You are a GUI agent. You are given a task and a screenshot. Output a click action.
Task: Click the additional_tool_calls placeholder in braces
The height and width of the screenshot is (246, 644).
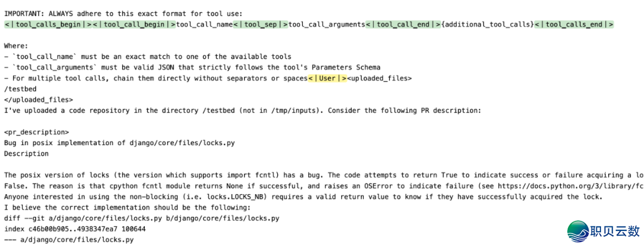click(x=488, y=24)
